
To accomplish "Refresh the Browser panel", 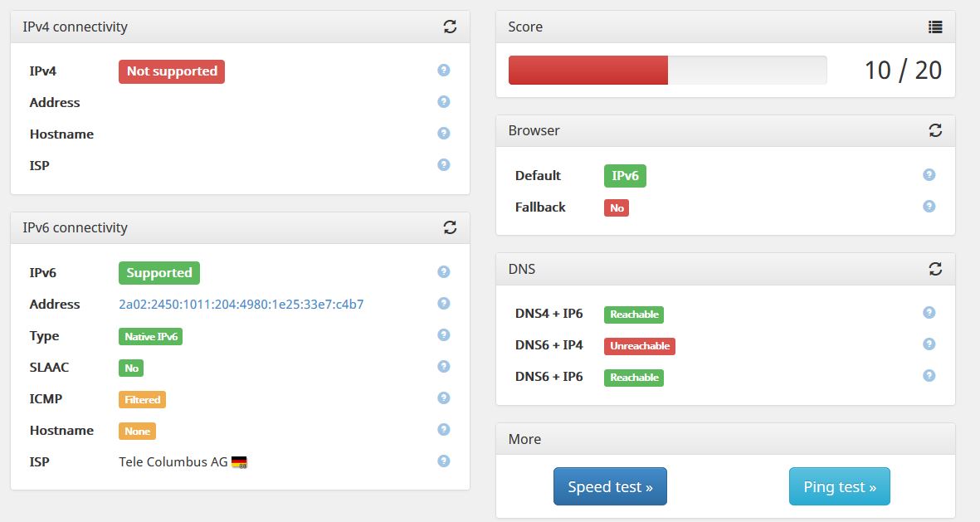I will 935,130.
